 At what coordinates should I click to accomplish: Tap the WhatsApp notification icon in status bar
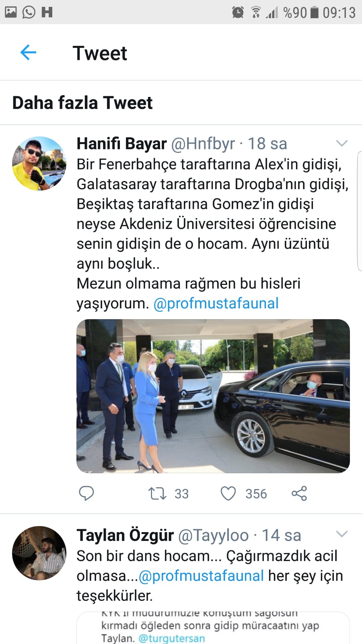click(x=29, y=12)
